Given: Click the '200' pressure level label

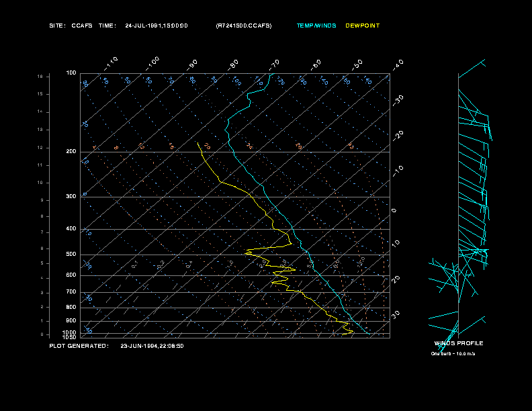Looking at the screenshot, I should point(71,152).
